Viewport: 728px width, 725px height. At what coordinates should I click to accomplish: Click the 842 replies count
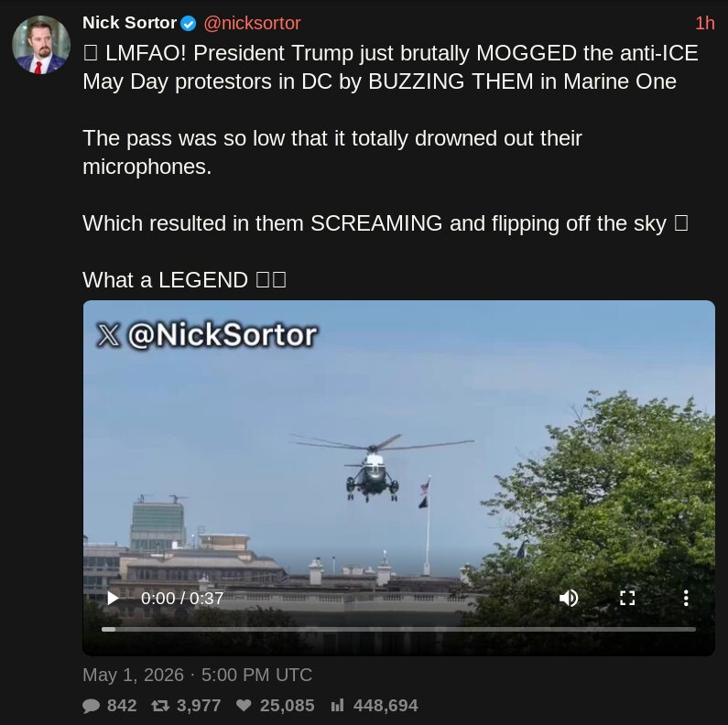coord(122,706)
